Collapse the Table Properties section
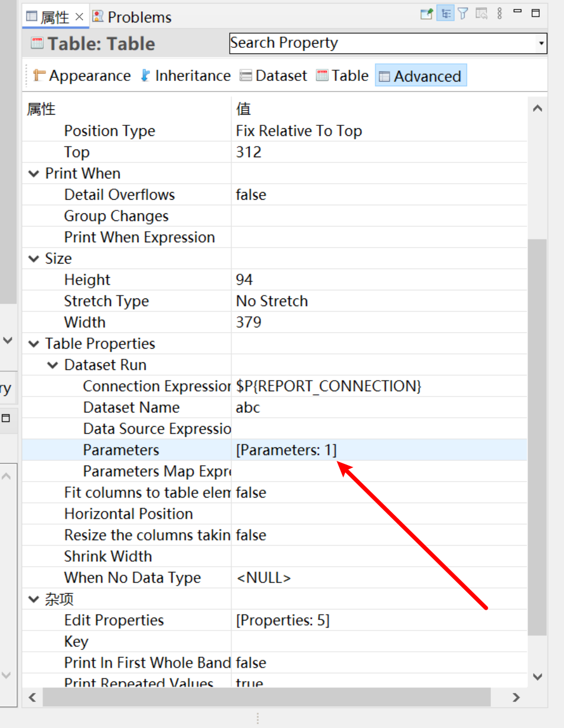The width and height of the screenshot is (564, 728). [34, 343]
